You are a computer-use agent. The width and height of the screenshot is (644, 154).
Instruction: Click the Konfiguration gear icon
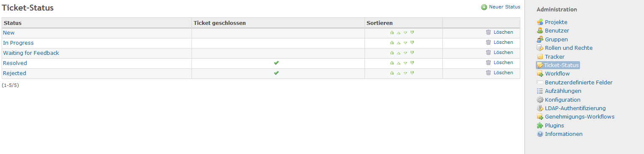pyautogui.click(x=540, y=100)
